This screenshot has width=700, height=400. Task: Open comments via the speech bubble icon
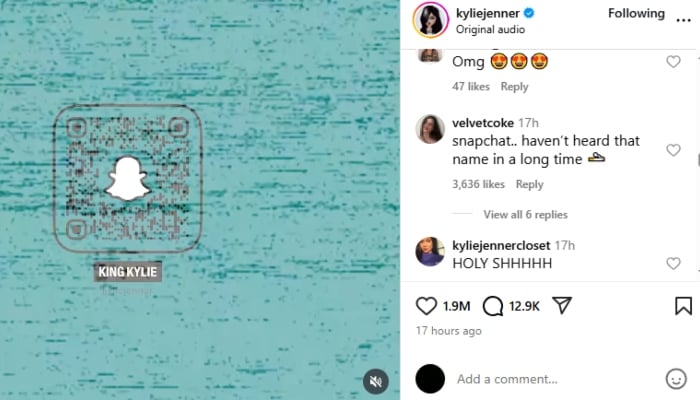click(x=493, y=306)
